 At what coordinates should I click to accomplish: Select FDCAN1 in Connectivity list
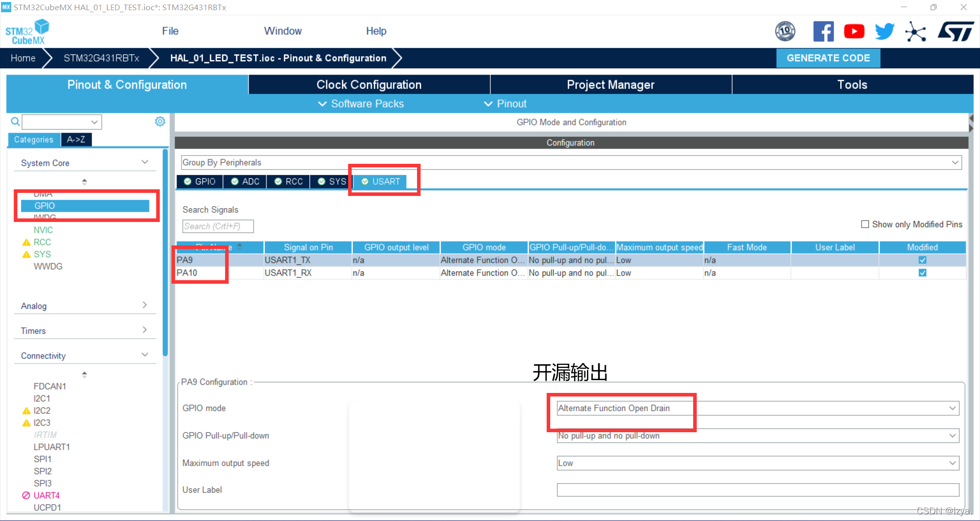(50, 386)
